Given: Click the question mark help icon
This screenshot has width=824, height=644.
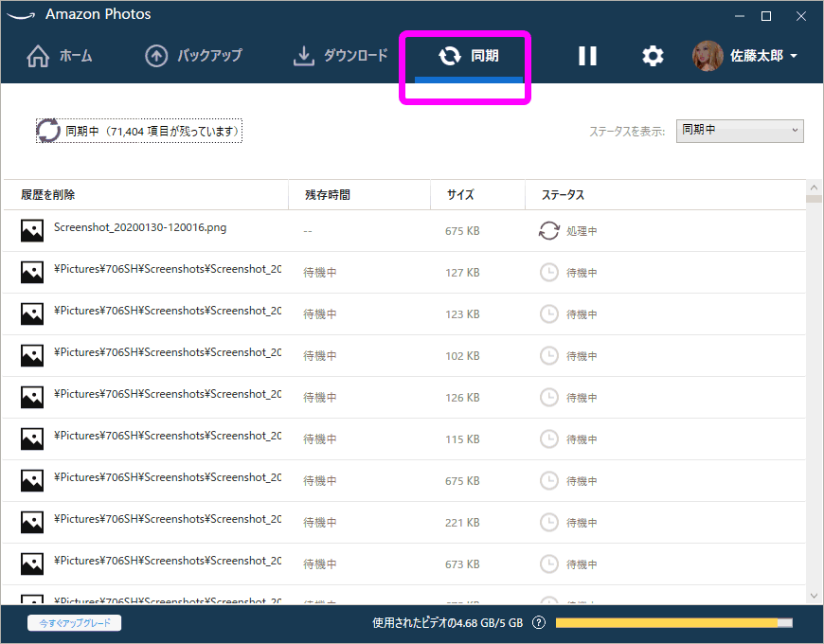Looking at the screenshot, I should (539, 622).
